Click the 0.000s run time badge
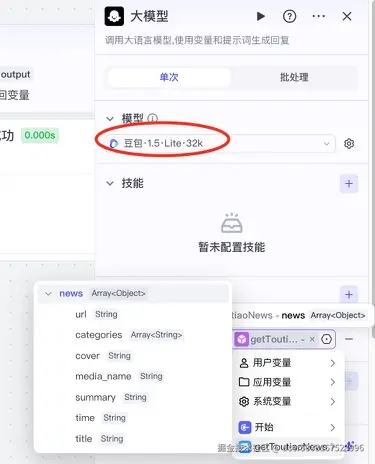 coord(40,135)
